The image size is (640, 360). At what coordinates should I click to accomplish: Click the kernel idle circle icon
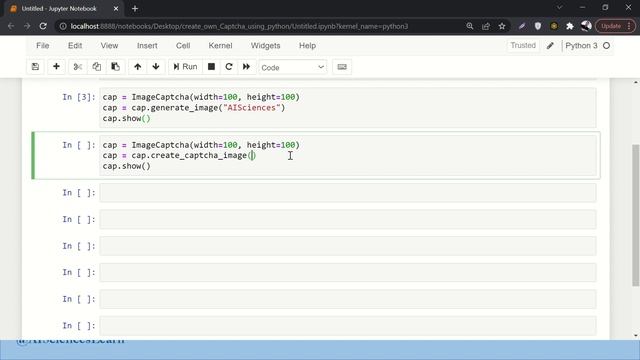(607, 46)
